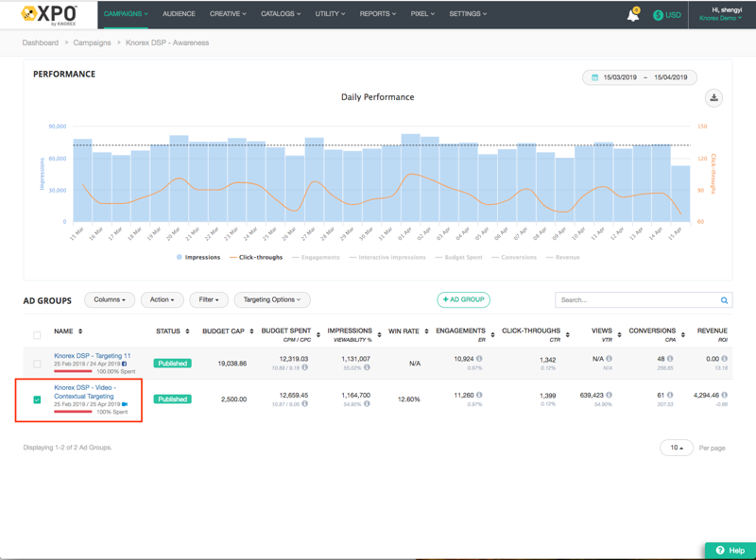756x560 pixels.
Task: Click the add Ad Group button
Action: [463, 299]
